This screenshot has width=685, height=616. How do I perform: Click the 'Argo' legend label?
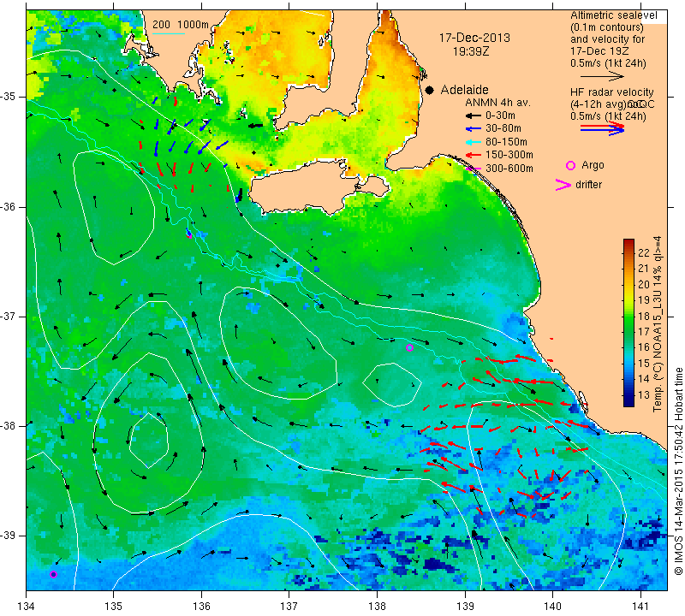(593, 165)
